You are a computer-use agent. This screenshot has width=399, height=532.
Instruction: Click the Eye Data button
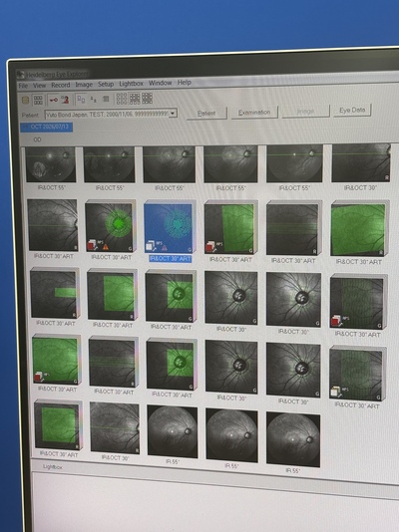[x=352, y=111]
